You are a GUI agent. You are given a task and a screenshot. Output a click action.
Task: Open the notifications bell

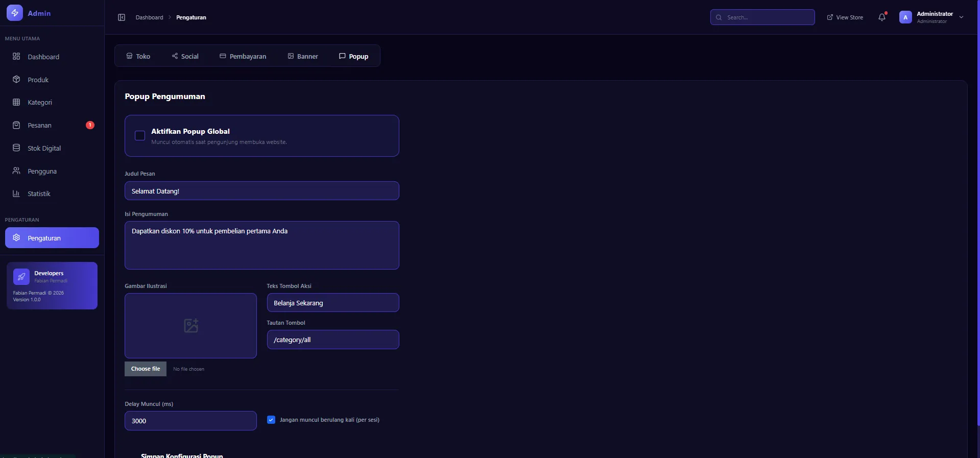pos(882,17)
